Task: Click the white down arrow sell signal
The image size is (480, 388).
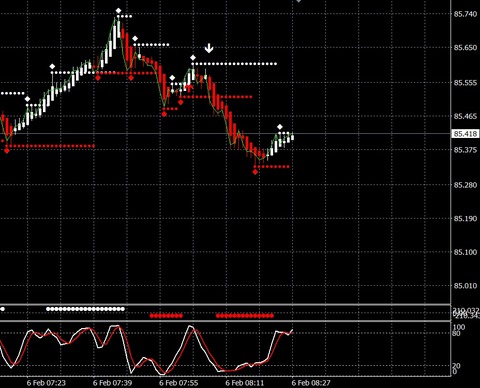Action: point(209,48)
